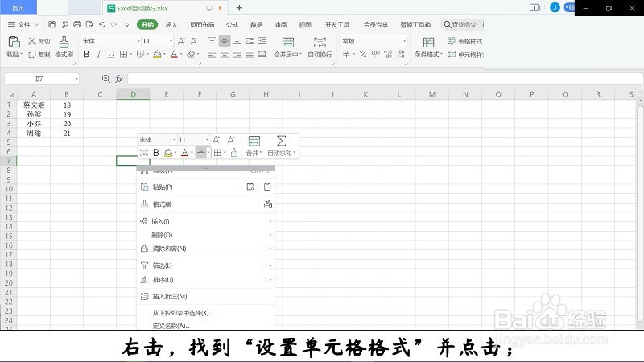This screenshot has width=644, height=362.
Task: Click format painter in the mini toolbar
Action: [x=234, y=153]
